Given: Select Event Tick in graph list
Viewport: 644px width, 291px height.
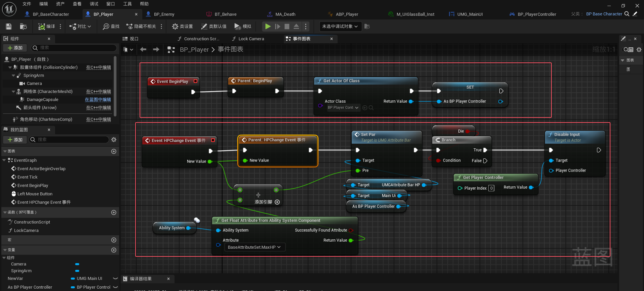Looking at the screenshot, I should click(27, 177).
